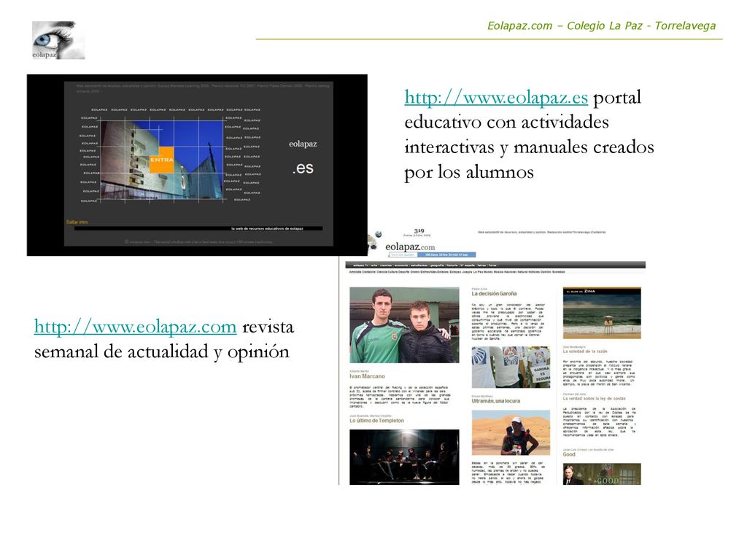Select the letras menu item
Screen dimensions: 747x560
[481, 265]
